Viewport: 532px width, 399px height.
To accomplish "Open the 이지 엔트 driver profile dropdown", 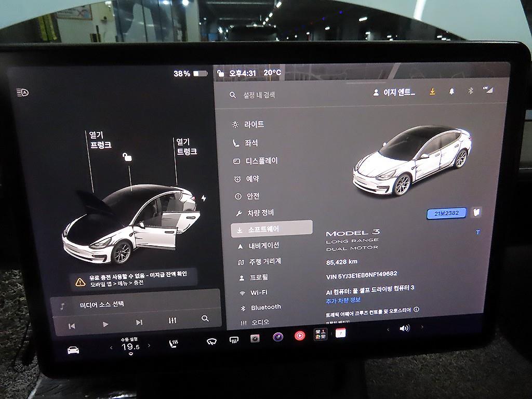I will (x=394, y=92).
